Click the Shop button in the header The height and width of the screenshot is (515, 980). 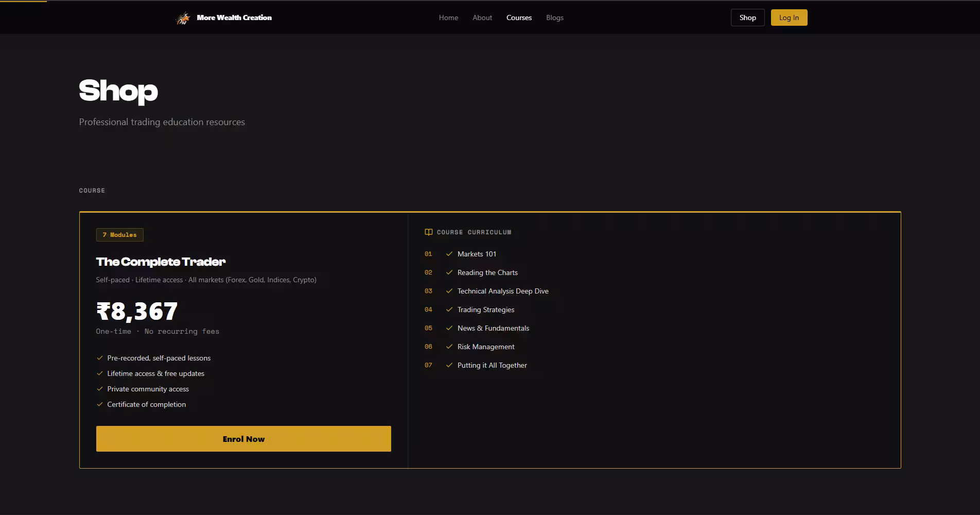tap(748, 18)
